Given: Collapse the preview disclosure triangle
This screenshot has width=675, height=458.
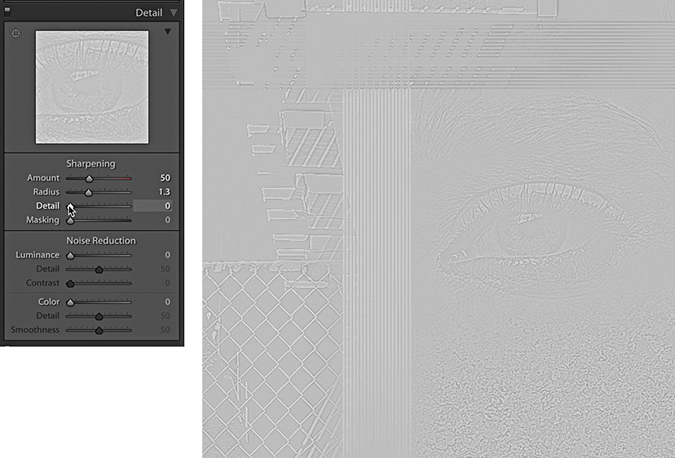Looking at the screenshot, I should (x=168, y=32).
